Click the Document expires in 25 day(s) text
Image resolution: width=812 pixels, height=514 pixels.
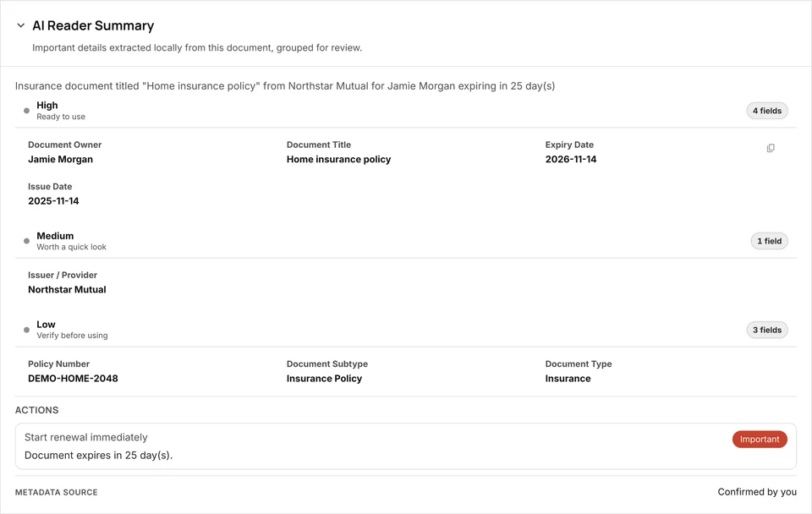point(98,456)
